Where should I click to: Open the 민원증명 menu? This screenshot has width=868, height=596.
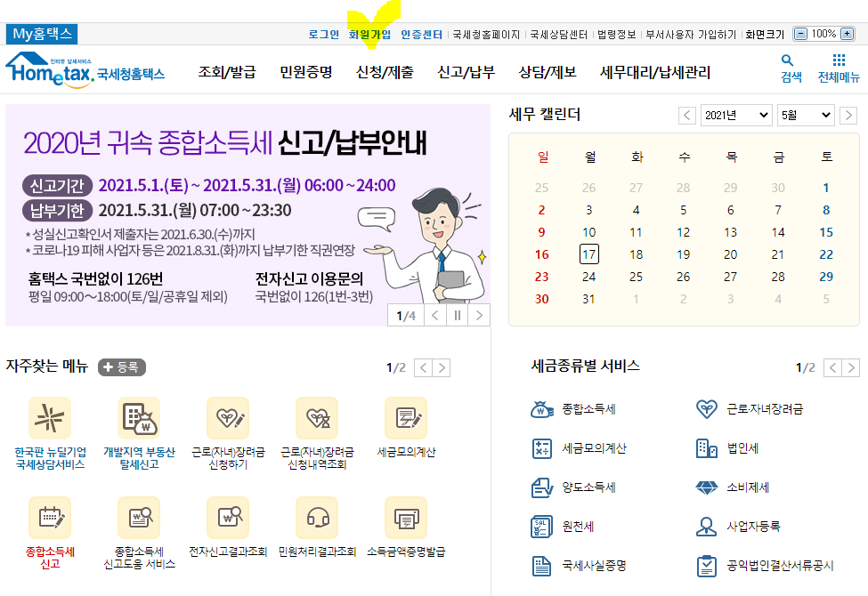[305, 72]
